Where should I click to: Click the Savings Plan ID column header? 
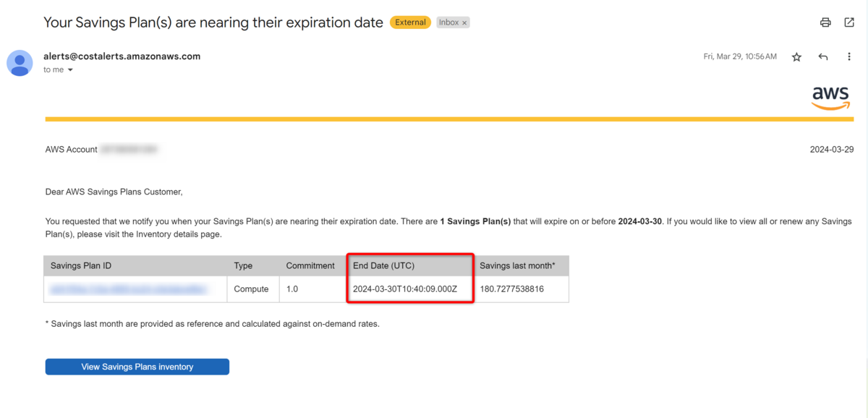pyautogui.click(x=81, y=265)
